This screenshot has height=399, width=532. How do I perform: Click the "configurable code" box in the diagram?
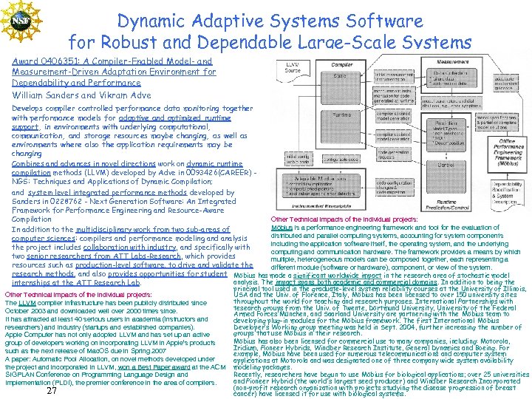[341, 159]
